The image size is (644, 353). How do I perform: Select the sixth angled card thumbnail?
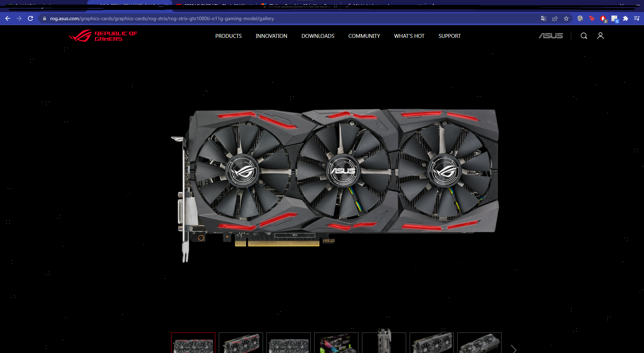[432, 343]
